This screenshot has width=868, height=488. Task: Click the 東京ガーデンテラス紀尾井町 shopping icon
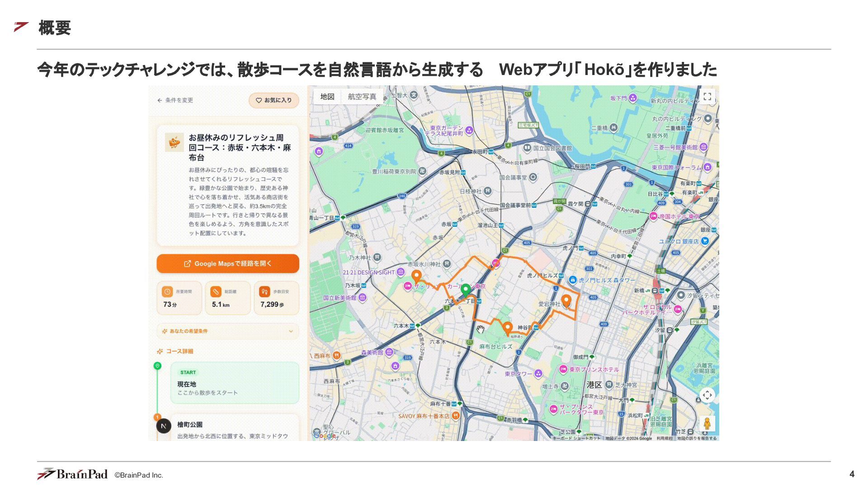click(469, 131)
